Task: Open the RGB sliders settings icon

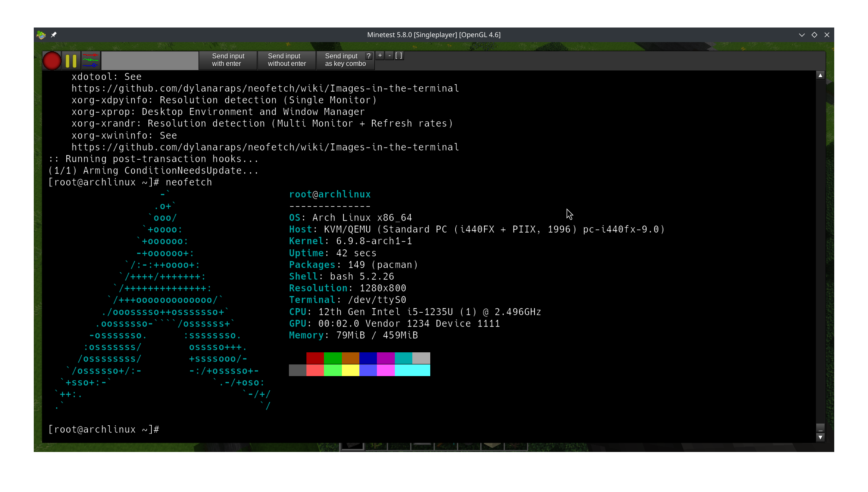Action: click(x=90, y=61)
